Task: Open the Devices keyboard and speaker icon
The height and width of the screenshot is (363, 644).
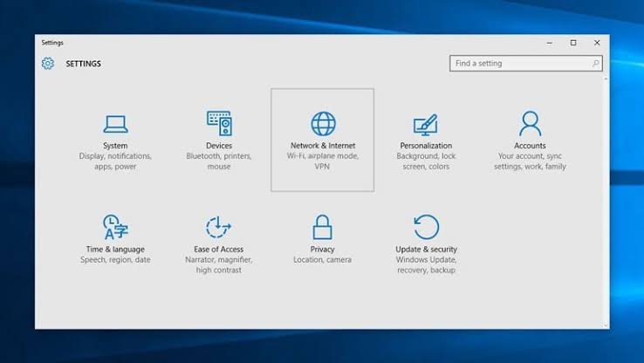Action: tap(219, 123)
